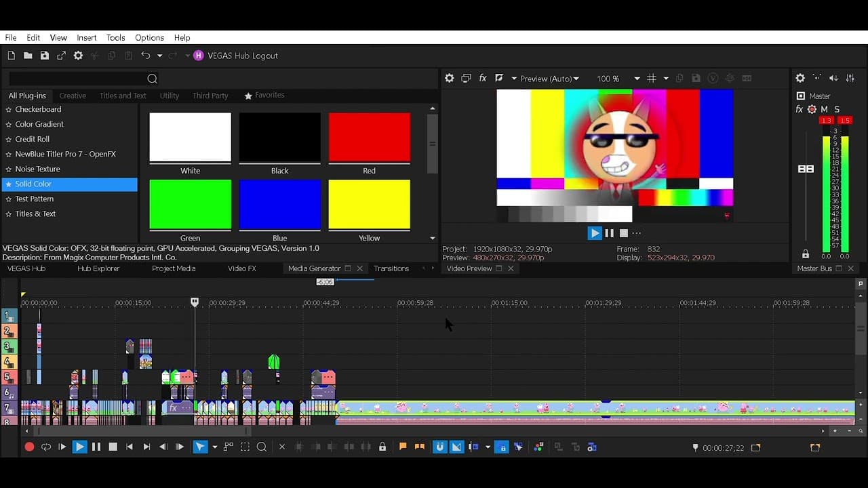868x488 pixels.
Task: Switch to the Transitions tab
Action: point(391,268)
